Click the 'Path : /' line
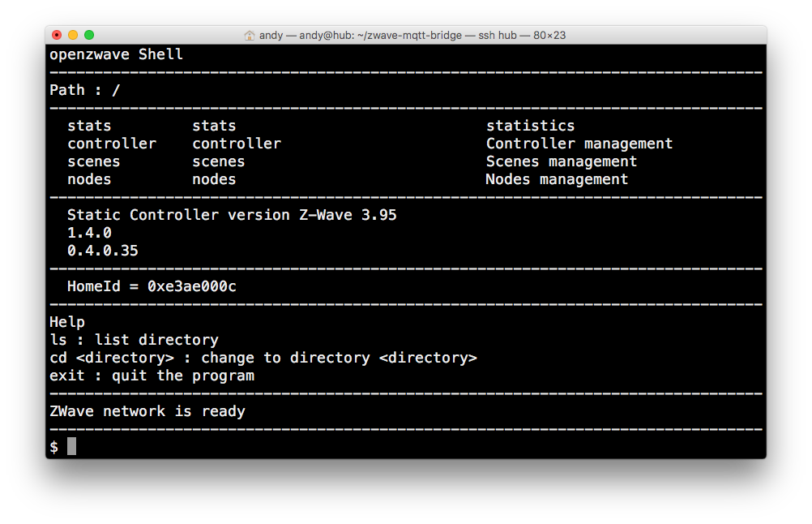Image resolution: width=812 pixels, height=524 pixels. (84, 90)
